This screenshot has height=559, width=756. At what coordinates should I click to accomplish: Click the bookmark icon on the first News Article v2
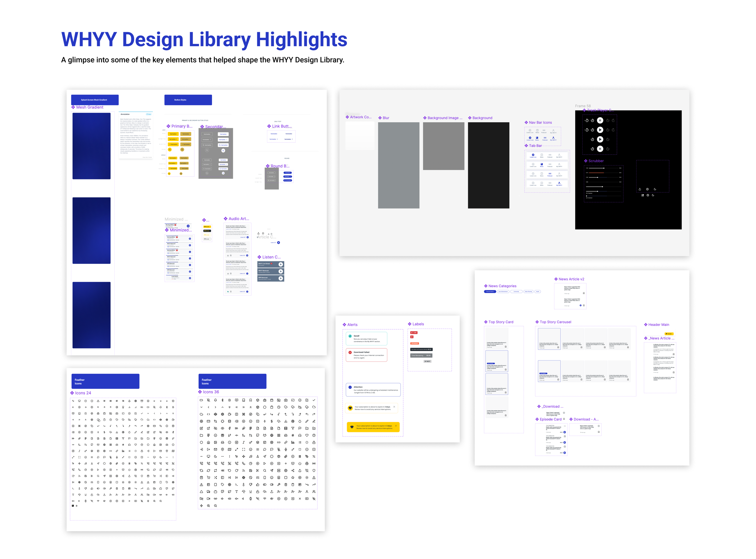(584, 293)
